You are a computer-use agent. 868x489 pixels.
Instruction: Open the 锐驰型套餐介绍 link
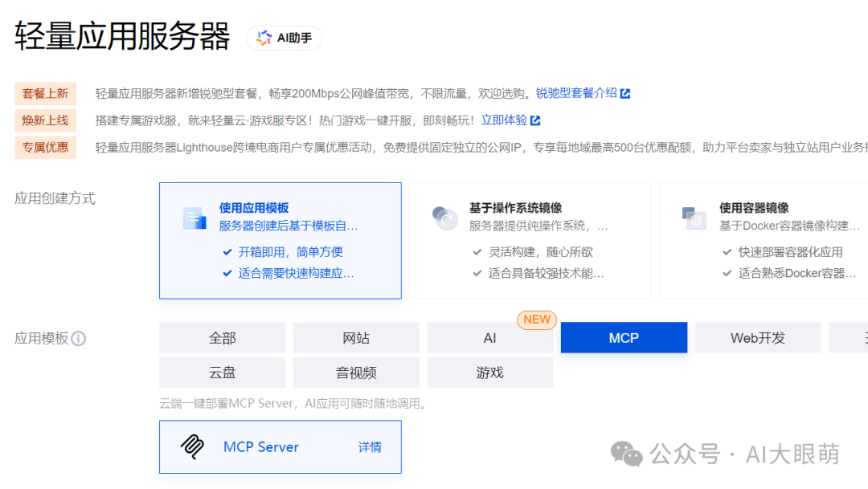[x=576, y=93]
